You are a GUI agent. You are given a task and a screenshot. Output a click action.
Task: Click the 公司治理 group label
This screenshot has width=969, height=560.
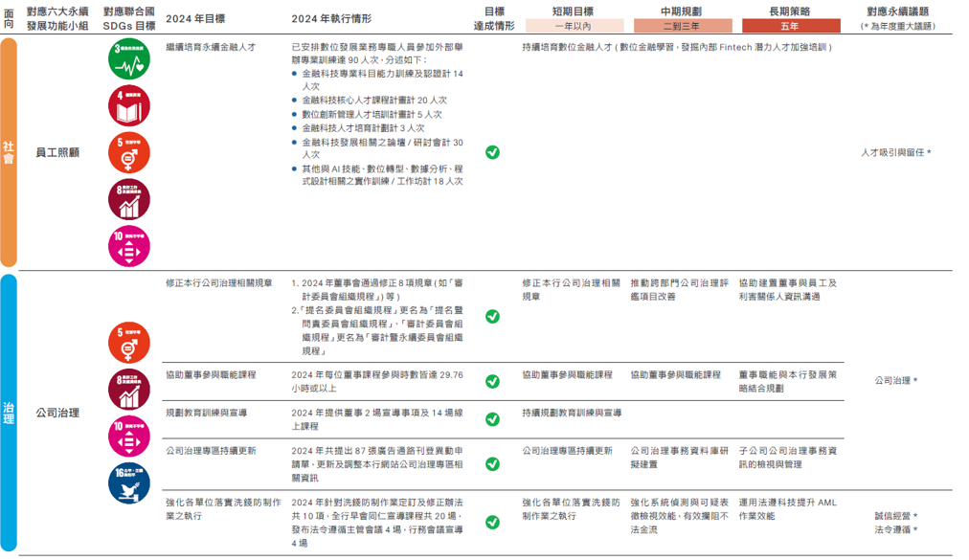[x=57, y=413]
